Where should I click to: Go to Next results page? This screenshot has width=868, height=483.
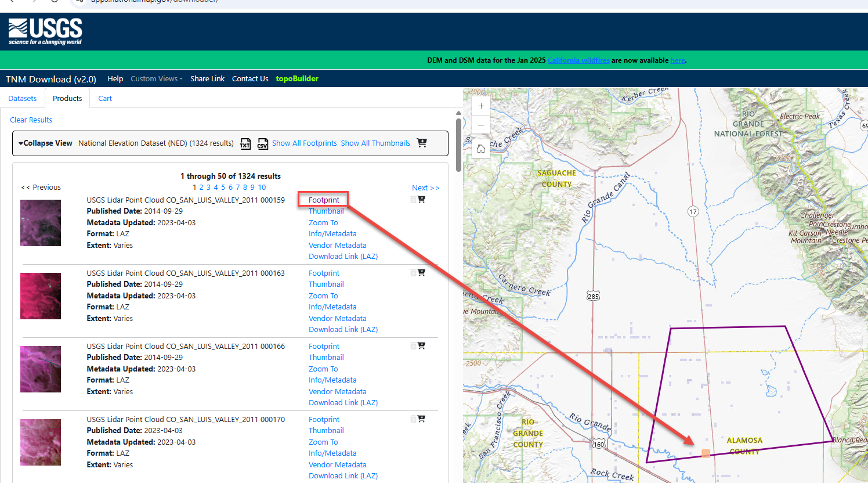pyautogui.click(x=425, y=188)
